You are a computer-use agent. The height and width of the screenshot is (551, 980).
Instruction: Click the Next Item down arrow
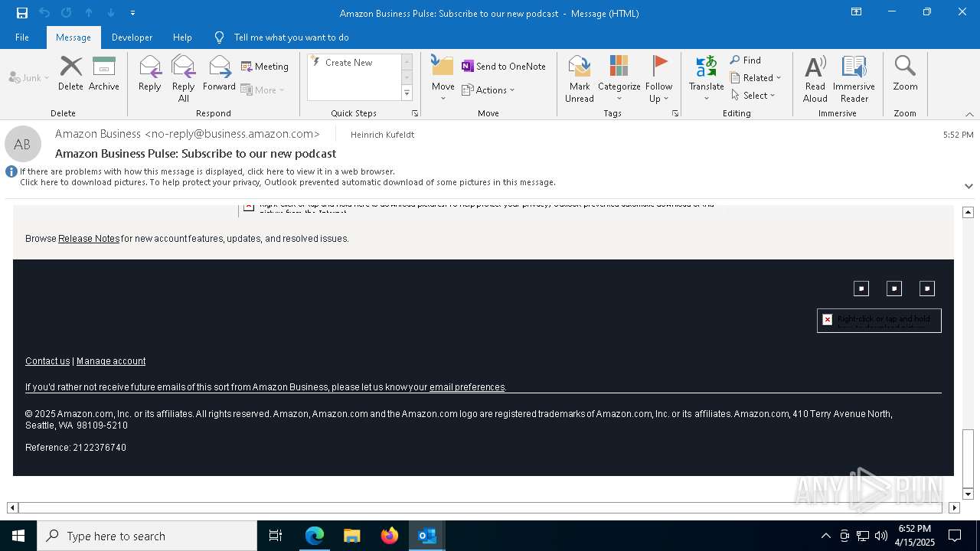[x=111, y=13]
